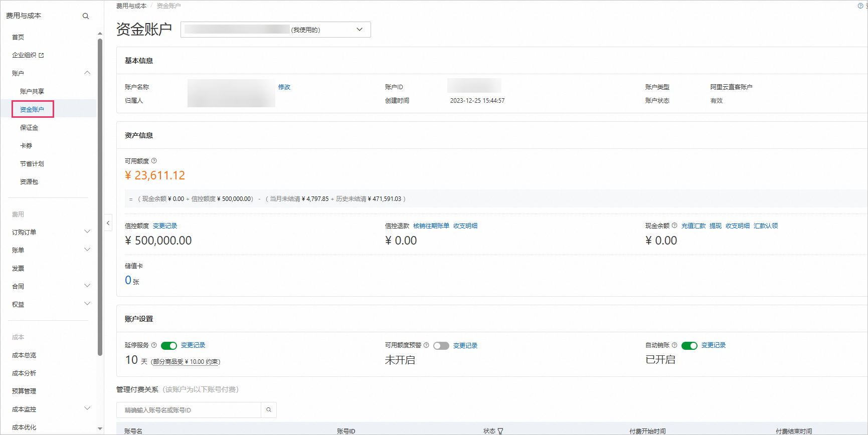
Task: Open 资源包 in sidebar
Action: pyautogui.click(x=29, y=181)
